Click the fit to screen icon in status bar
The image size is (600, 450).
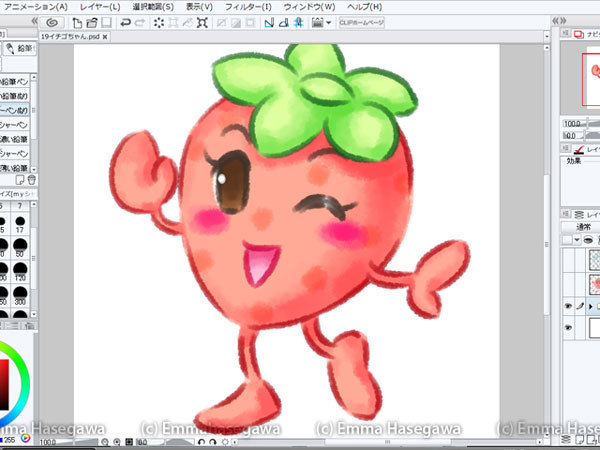click(x=130, y=442)
